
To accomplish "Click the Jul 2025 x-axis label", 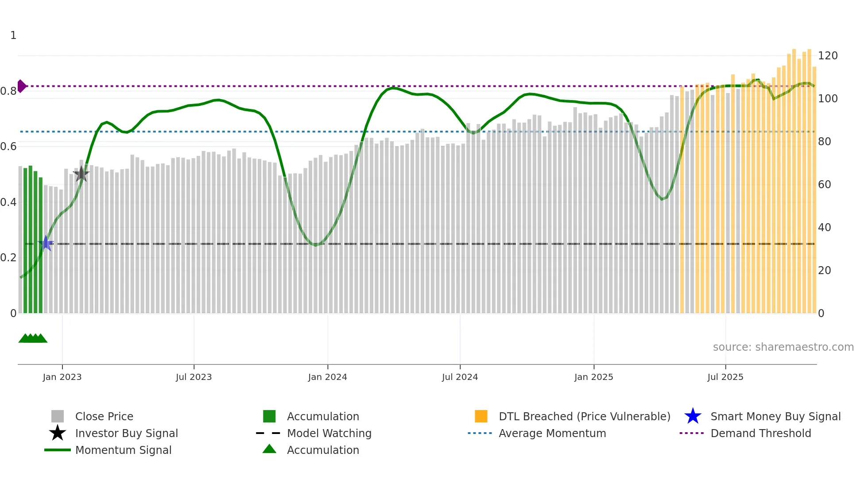I will 725,377.
